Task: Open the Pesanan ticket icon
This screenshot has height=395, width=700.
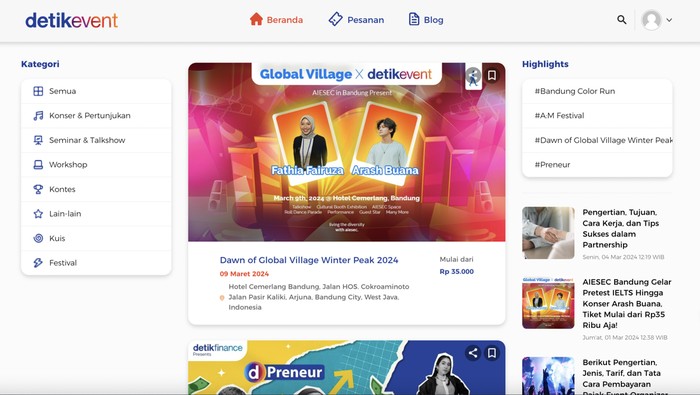Action: pos(335,19)
